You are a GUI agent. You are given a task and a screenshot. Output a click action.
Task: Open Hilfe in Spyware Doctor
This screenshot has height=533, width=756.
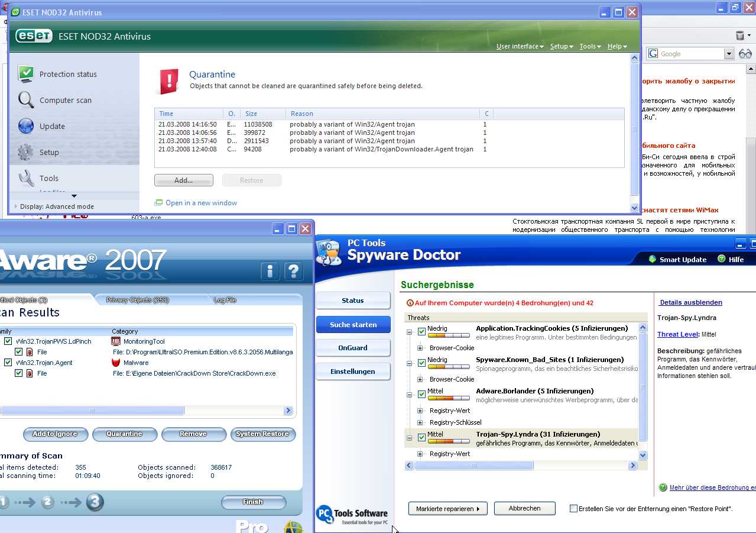[731, 259]
